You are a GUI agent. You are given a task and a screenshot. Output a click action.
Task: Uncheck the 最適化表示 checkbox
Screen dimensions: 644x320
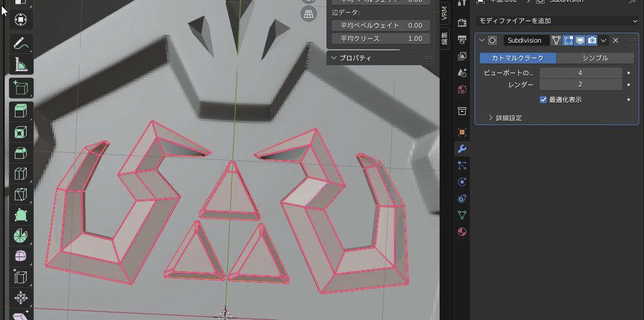[543, 100]
